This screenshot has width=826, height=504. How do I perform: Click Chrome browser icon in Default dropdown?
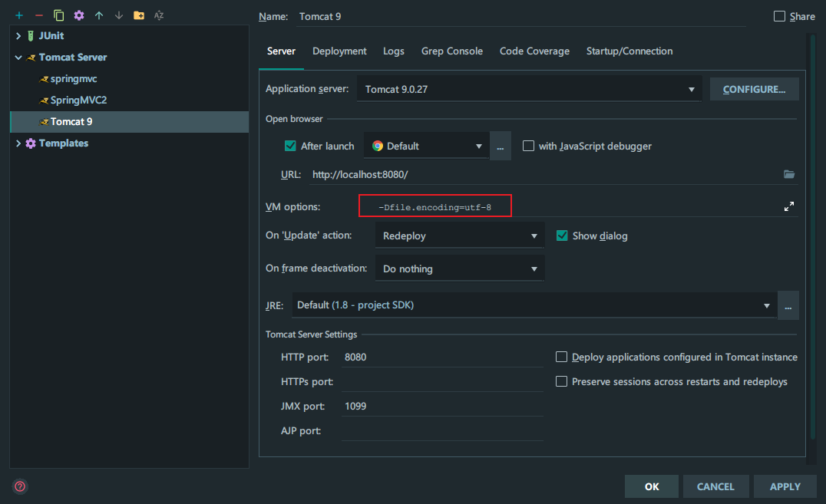[378, 146]
